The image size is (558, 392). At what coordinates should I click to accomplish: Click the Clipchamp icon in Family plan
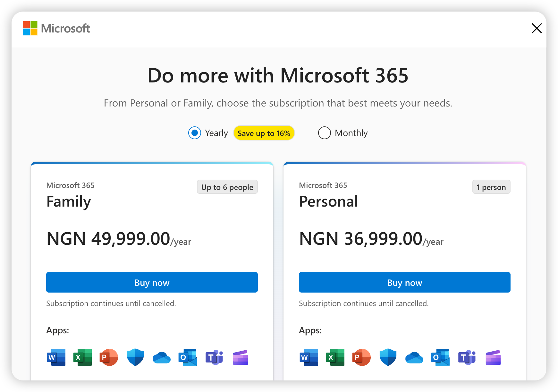(x=241, y=357)
